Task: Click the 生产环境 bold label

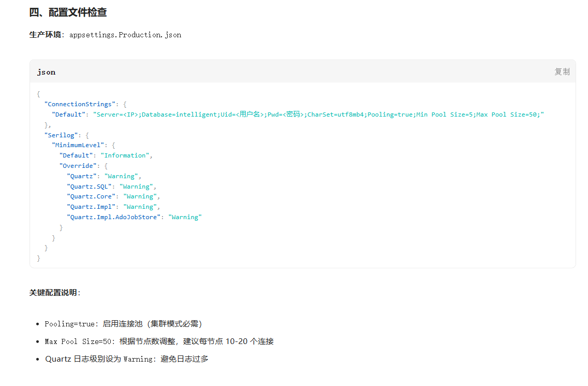Action: [x=45, y=35]
